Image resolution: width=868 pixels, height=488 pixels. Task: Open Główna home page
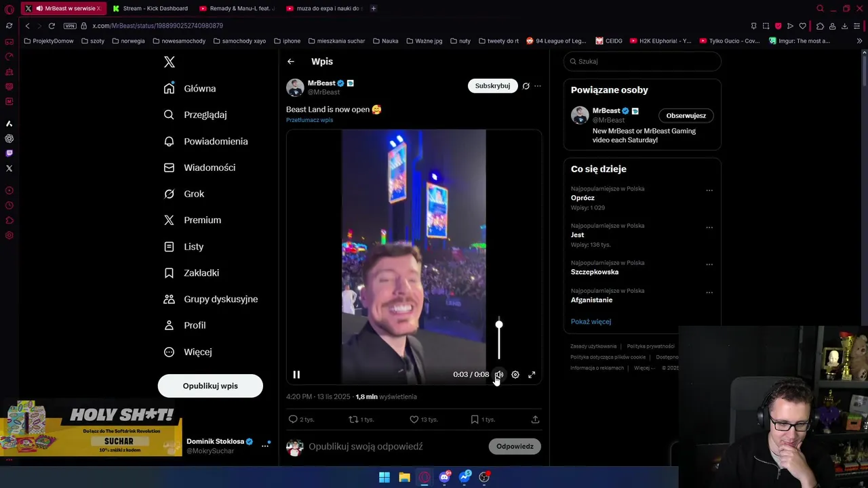click(190, 89)
